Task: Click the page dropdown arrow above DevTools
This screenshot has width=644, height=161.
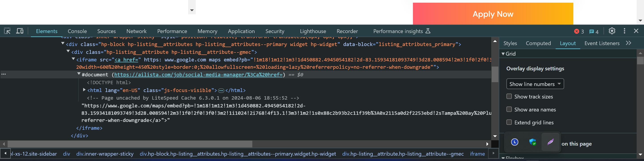Action: (192, 10)
